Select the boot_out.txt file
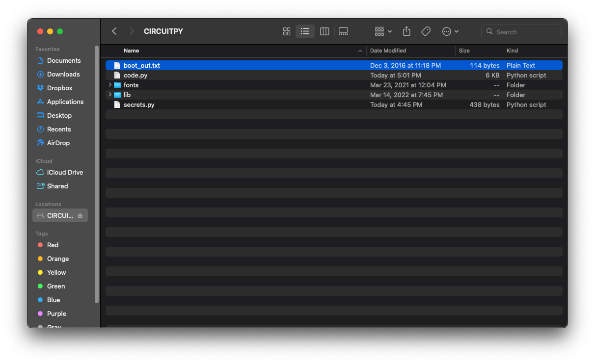 (334, 65)
